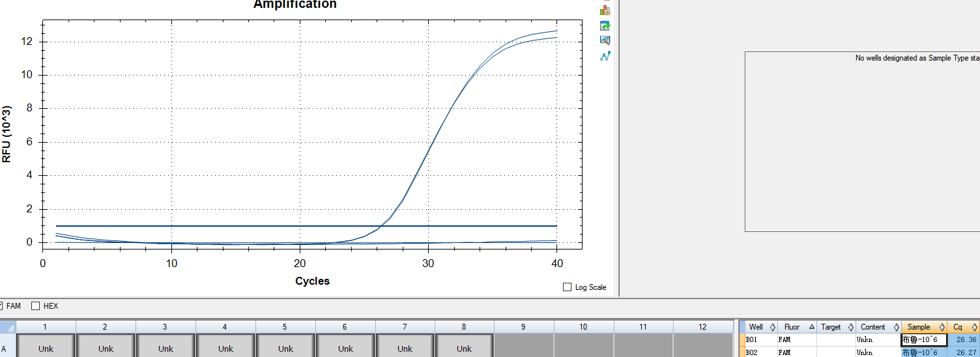Select plate column header 9
The image size is (980, 357).
[x=524, y=326]
